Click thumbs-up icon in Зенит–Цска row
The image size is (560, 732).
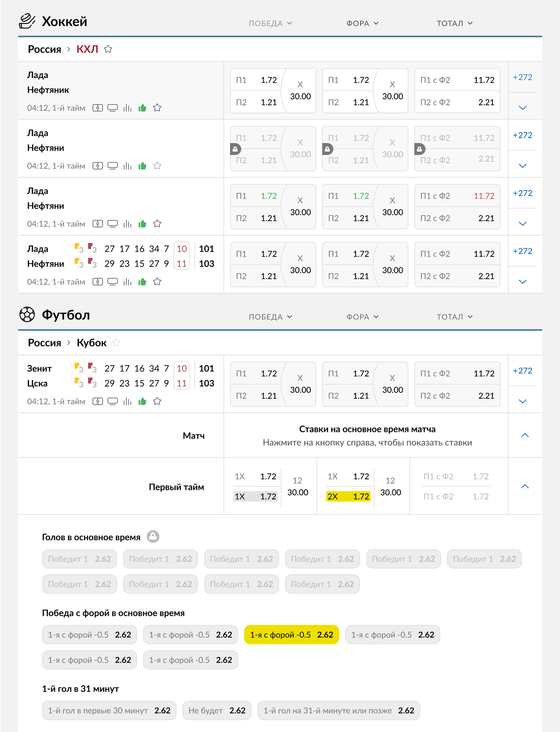pyautogui.click(x=142, y=401)
